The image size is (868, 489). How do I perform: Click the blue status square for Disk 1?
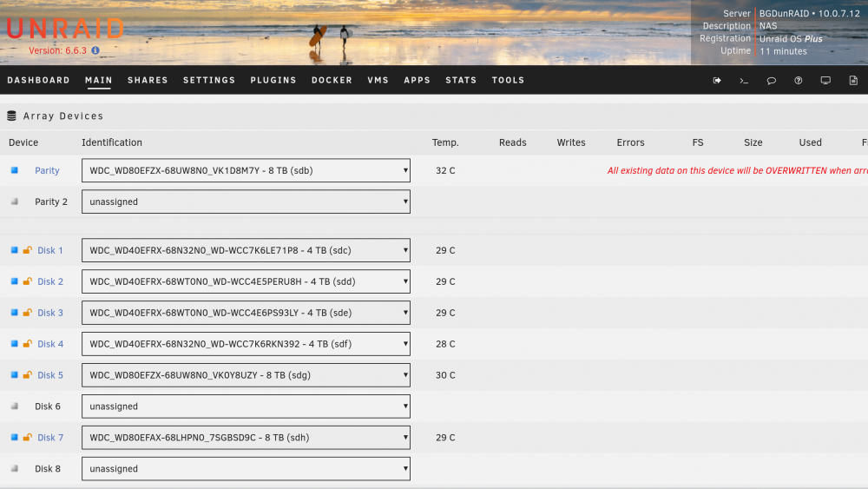pos(15,250)
